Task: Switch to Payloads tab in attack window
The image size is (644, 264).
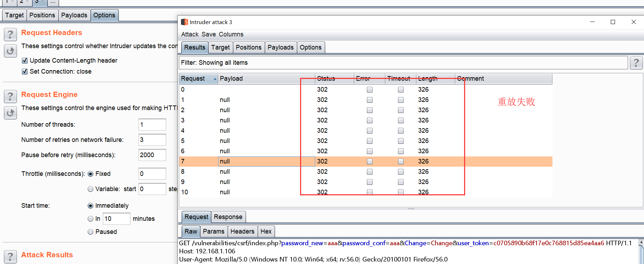Action: 280,47
